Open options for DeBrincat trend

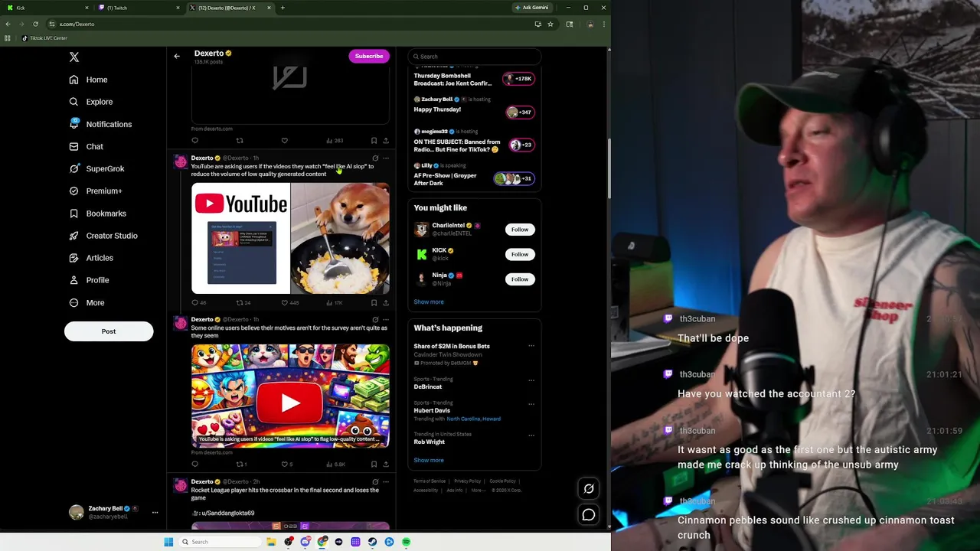[531, 380]
